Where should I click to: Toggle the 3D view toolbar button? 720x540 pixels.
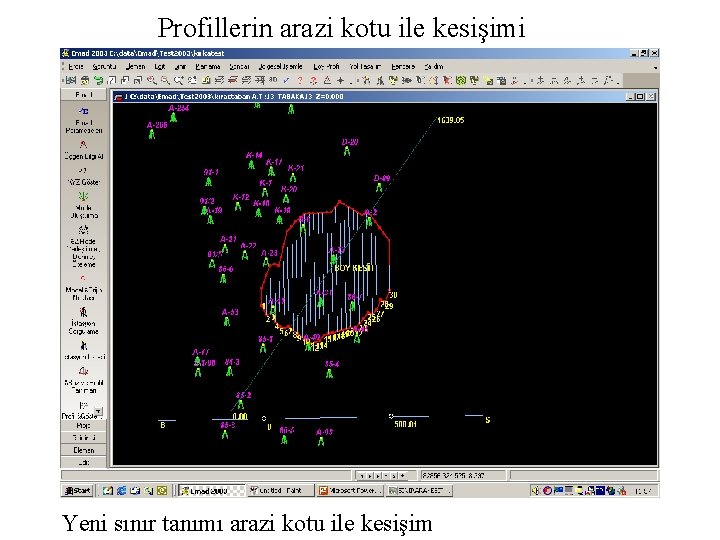point(273,80)
